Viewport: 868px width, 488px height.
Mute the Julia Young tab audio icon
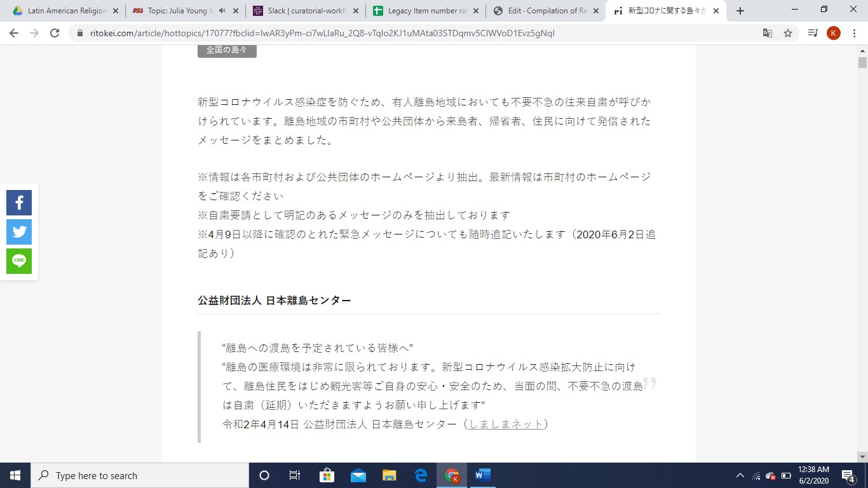tap(222, 11)
